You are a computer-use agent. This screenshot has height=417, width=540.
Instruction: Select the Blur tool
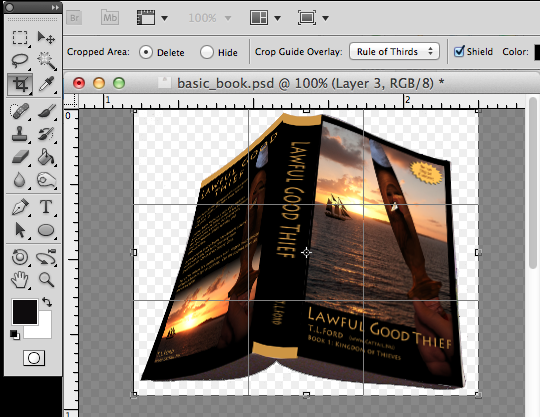click(20, 180)
